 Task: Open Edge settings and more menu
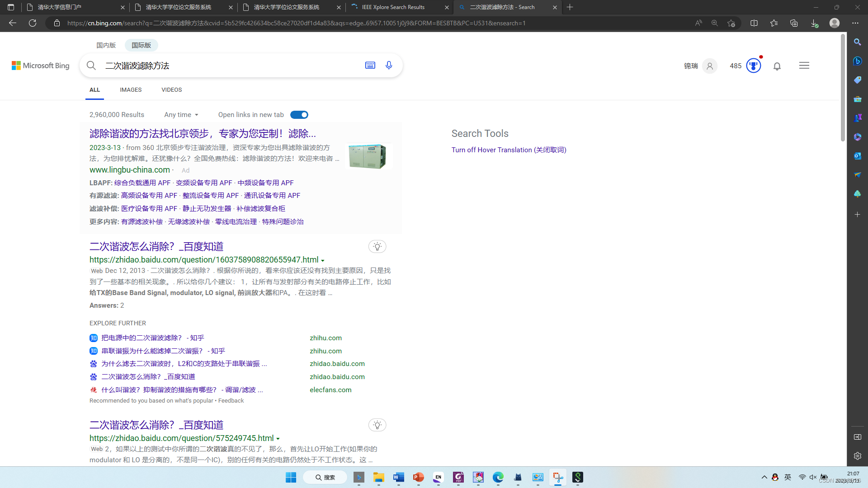point(855,23)
